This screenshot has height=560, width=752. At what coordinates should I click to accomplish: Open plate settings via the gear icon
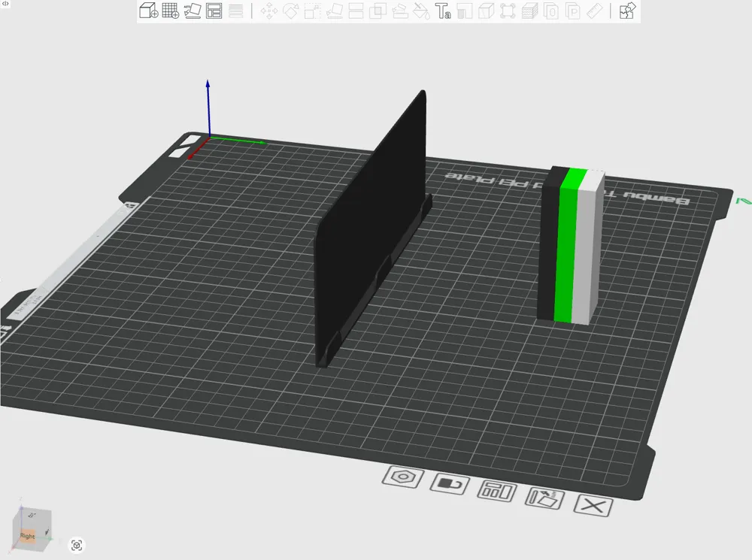click(x=403, y=479)
